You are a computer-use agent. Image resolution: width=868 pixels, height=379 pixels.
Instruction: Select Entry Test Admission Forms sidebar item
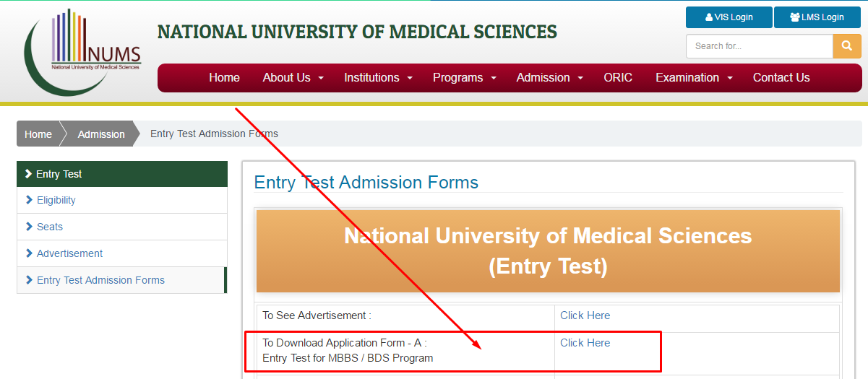[100, 280]
